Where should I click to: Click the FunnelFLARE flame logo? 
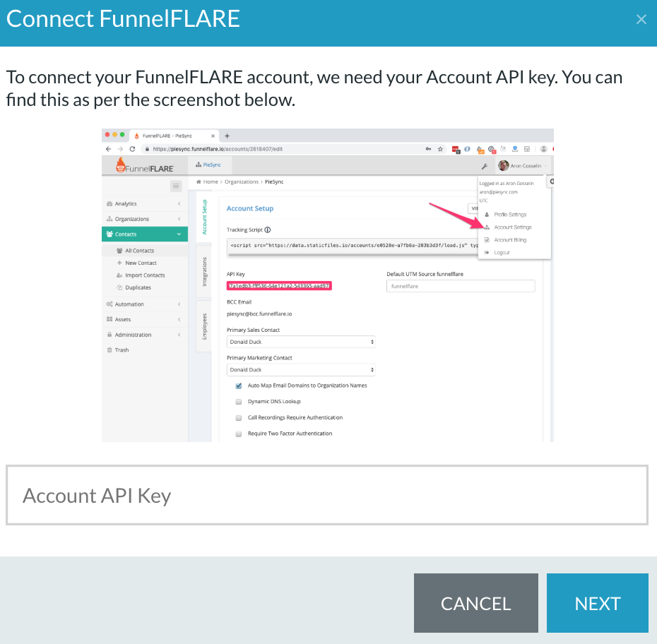coord(121,165)
